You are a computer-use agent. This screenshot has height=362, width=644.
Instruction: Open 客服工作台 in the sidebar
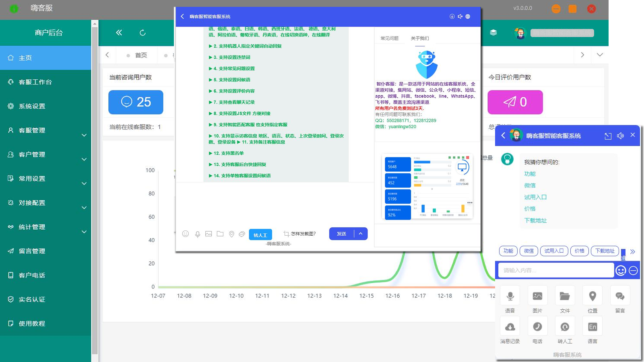[x=45, y=82]
